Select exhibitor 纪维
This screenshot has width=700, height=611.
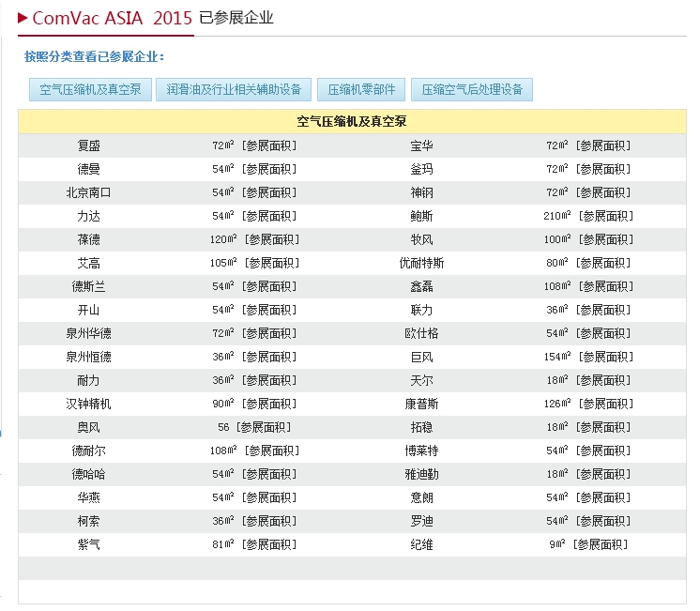click(421, 544)
